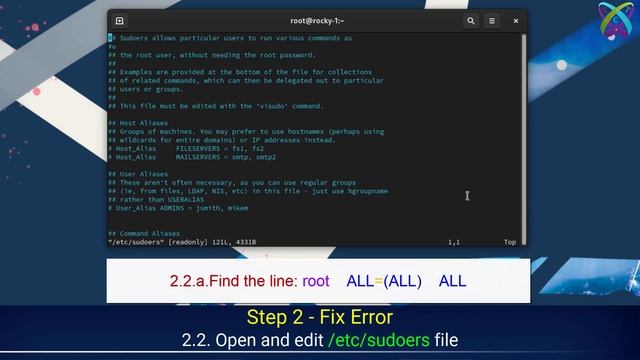This screenshot has height=360, width=640.
Task: Click the line '(ie, from files, LDAP, NIS, etc)'
Action: point(248,191)
